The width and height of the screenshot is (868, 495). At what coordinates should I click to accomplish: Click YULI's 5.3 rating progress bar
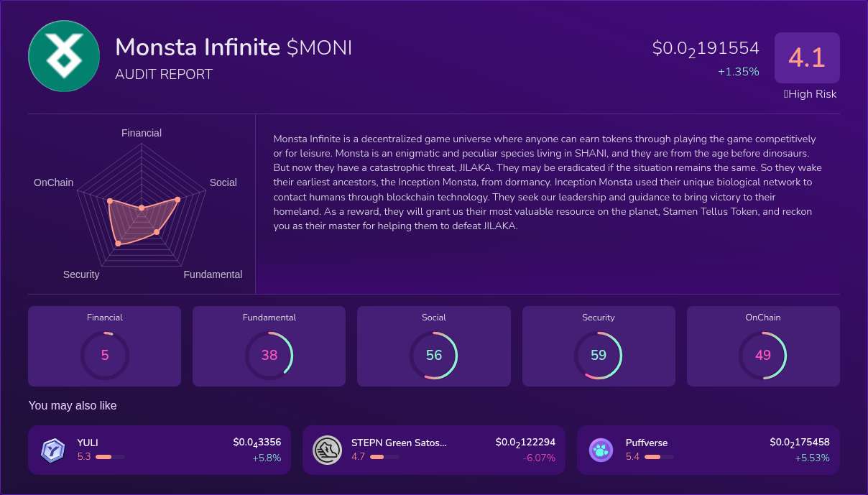(x=109, y=457)
